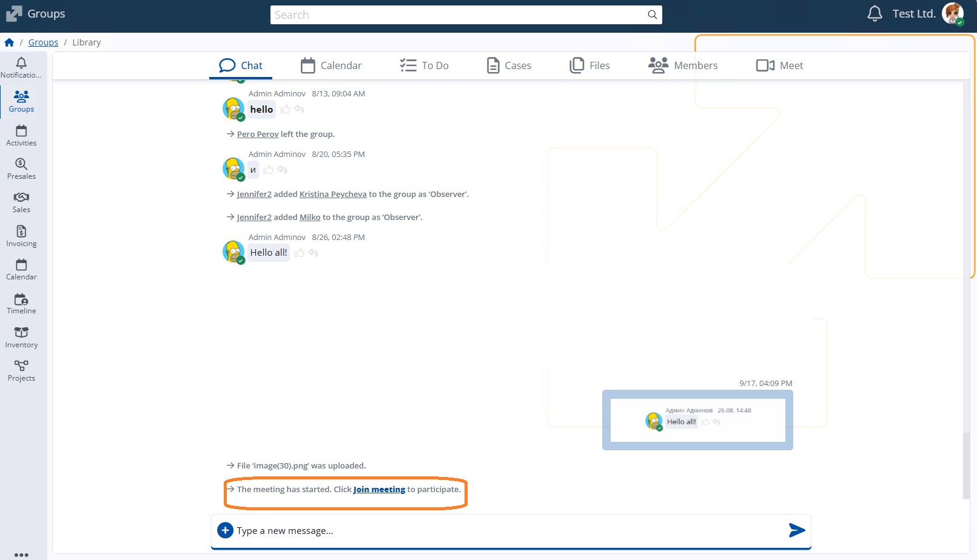Open the Members tab
977x560 pixels.
click(x=683, y=65)
